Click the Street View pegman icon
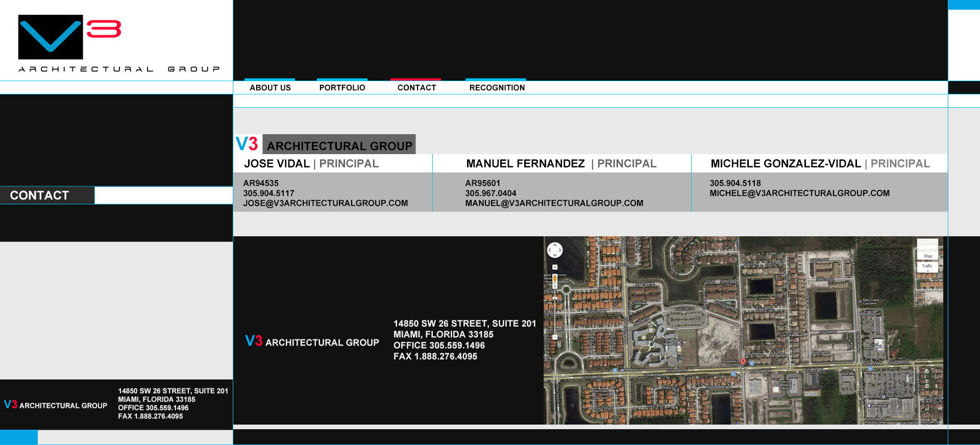 click(555, 279)
